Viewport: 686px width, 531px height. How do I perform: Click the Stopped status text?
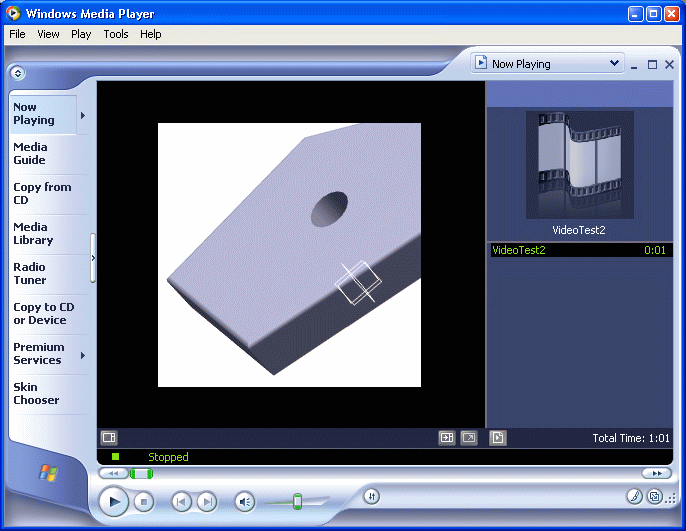(168, 457)
